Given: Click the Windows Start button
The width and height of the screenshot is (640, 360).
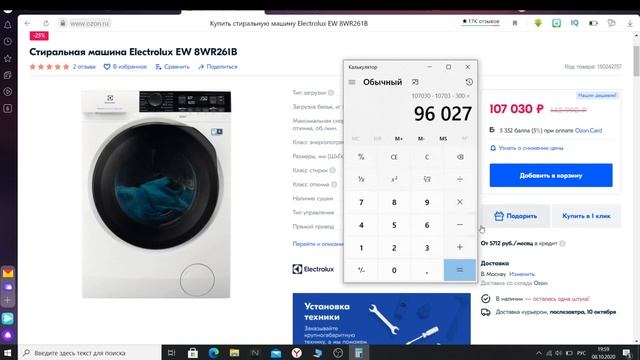Looking at the screenshot, I should tap(8, 353).
